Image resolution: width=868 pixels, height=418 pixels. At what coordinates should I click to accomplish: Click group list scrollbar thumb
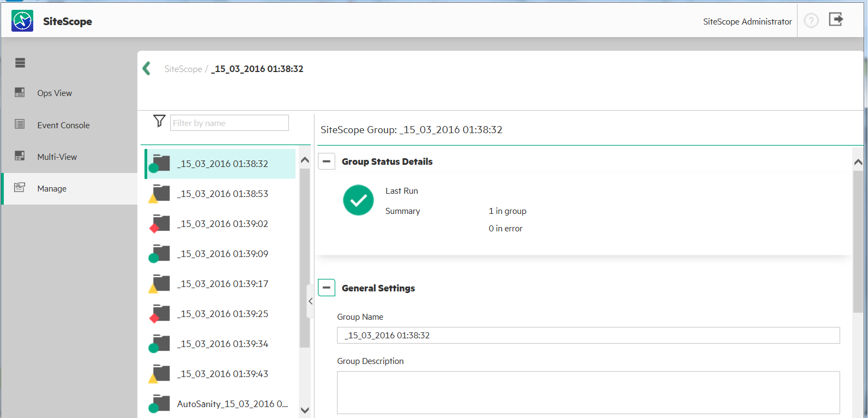tap(305, 258)
